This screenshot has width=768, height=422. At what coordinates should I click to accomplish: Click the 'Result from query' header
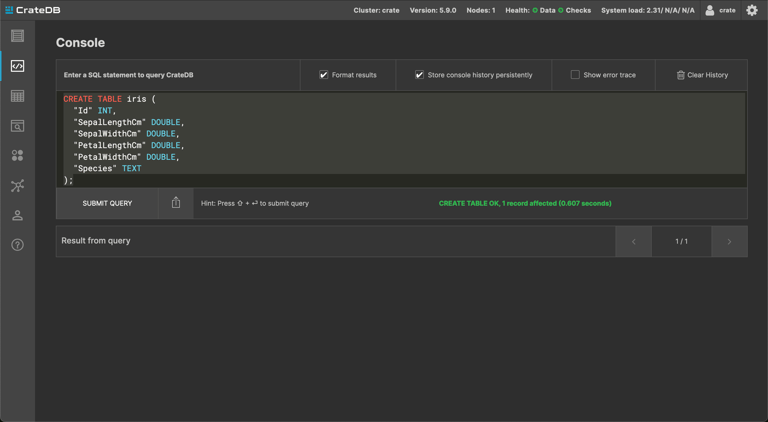coord(96,241)
